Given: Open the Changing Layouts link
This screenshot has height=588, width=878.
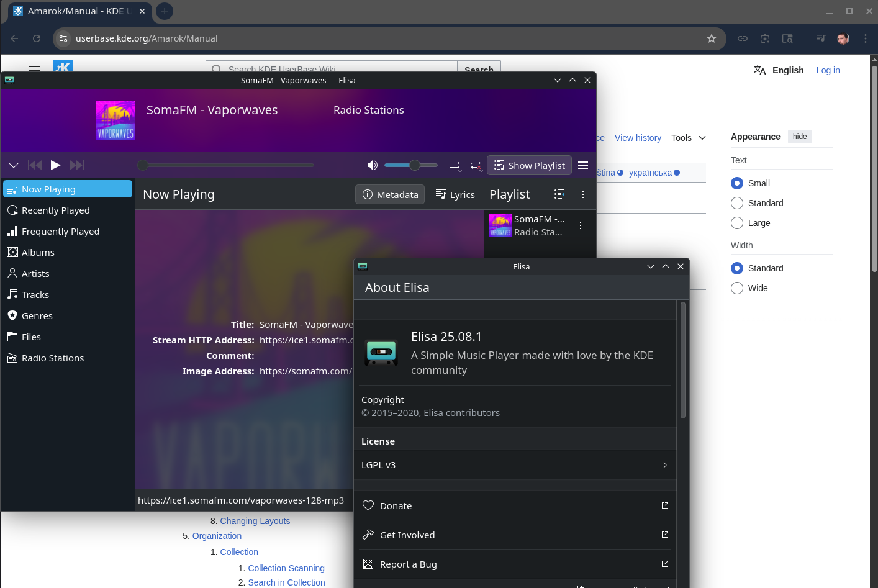Looking at the screenshot, I should (255, 521).
